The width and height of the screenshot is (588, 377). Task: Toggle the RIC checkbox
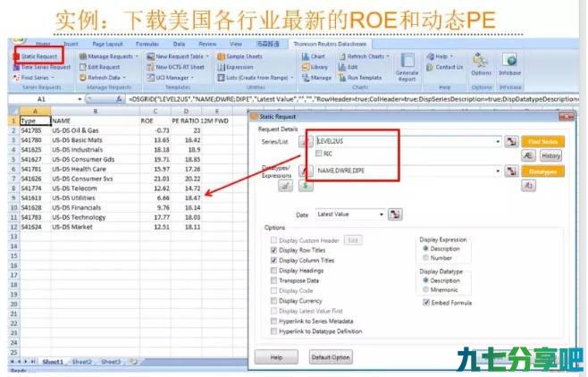pyautogui.click(x=319, y=154)
